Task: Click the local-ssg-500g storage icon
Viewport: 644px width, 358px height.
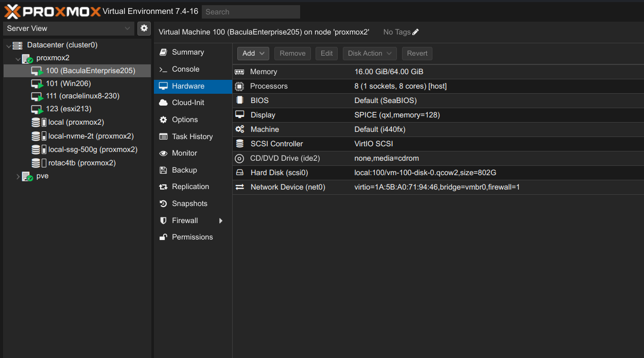Action: 37,150
